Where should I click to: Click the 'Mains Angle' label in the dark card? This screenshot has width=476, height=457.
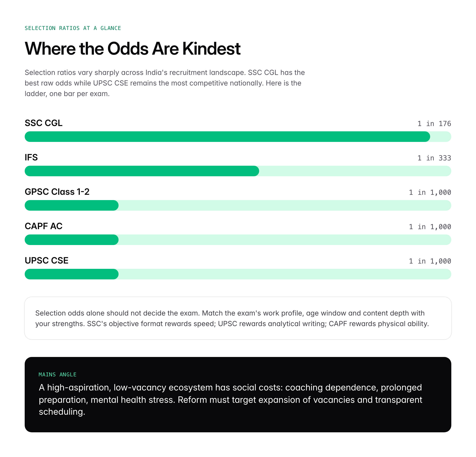tap(57, 374)
